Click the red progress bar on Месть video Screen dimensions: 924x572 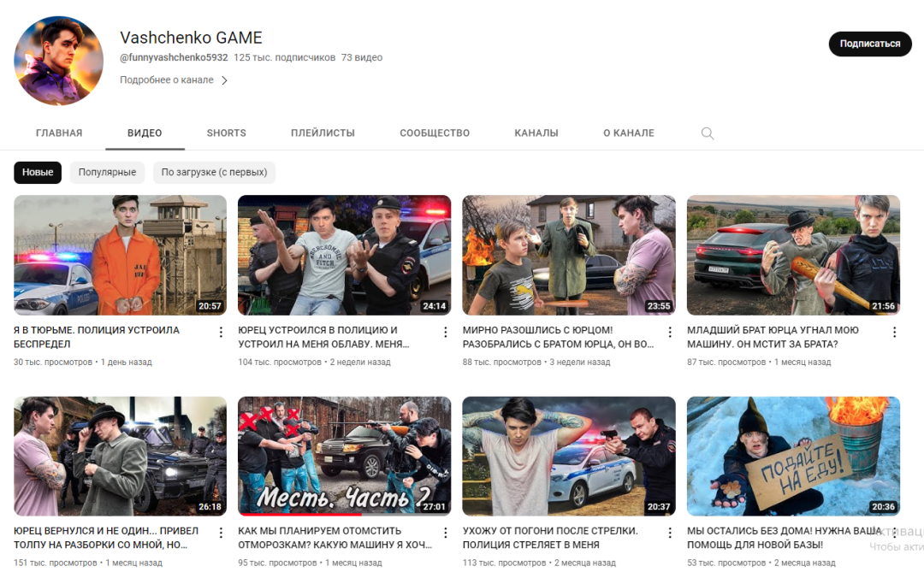(x=299, y=515)
